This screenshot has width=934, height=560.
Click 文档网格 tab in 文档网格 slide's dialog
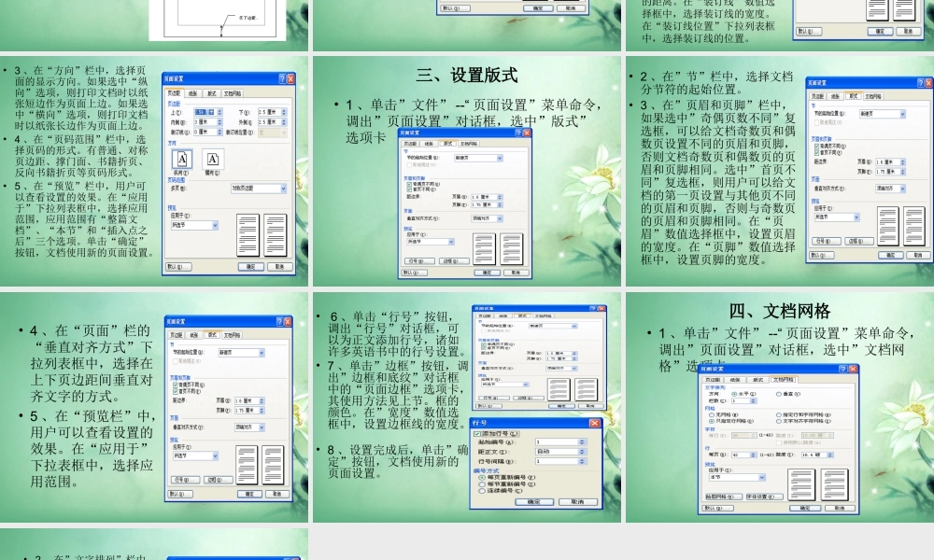784,380
